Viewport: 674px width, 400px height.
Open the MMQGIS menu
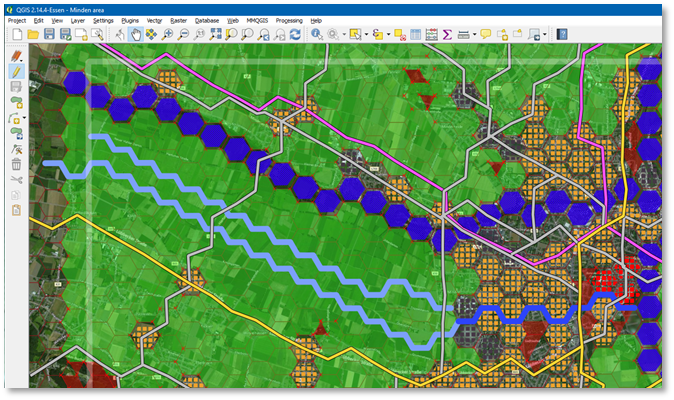257,20
